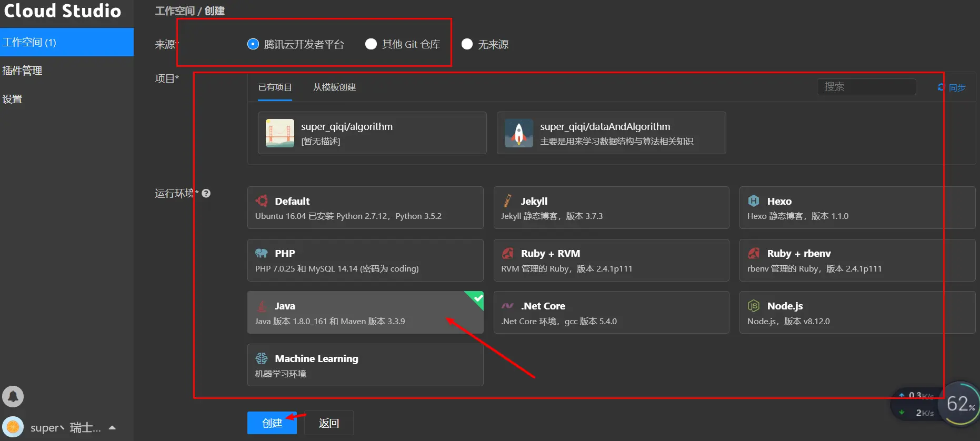The image size is (980, 441).
Task: Select the super_qiqi/algorithm project card
Action: [x=372, y=133]
